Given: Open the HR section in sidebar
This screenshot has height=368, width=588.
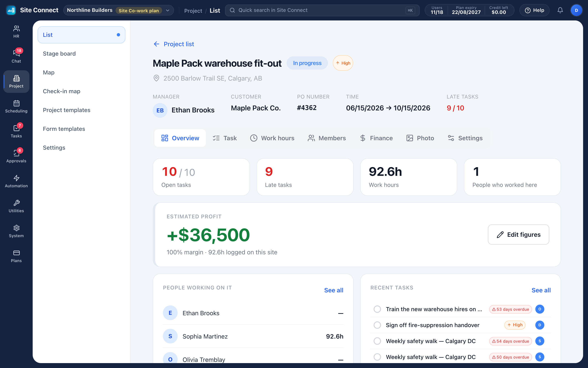Looking at the screenshot, I should pyautogui.click(x=16, y=32).
